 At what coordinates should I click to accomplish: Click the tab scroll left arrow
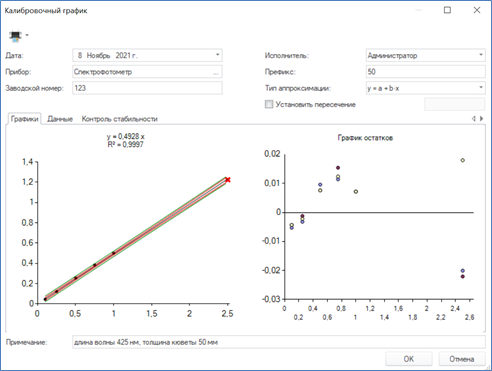[x=473, y=119]
